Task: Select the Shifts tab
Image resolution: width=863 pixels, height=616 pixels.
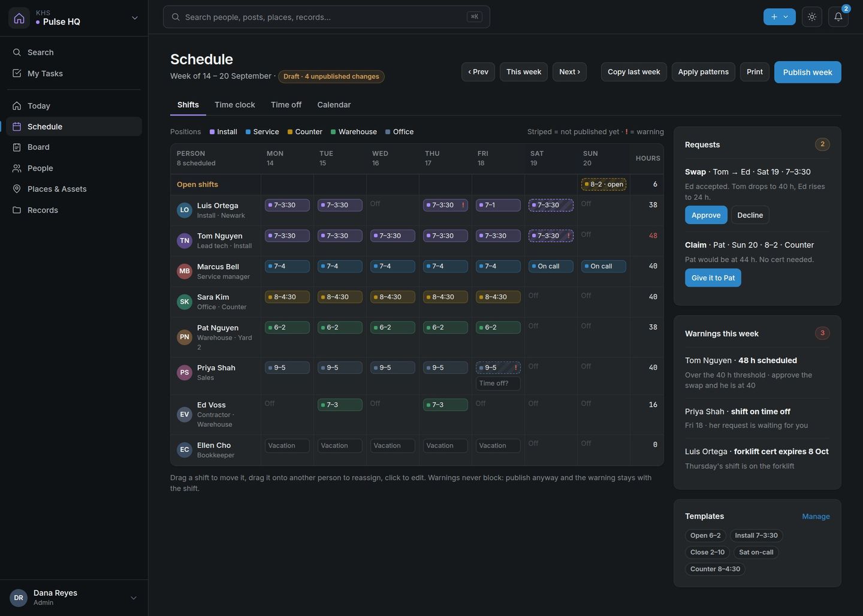Action: pyautogui.click(x=188, y=105)
